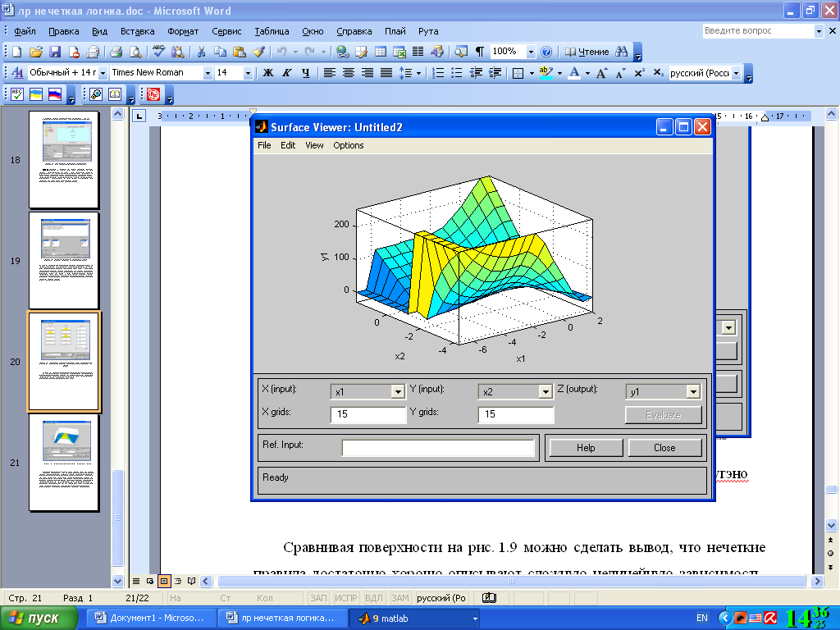Toggle ЗАП macro recording indicator
840x630 pixels.
coord(319,598)
